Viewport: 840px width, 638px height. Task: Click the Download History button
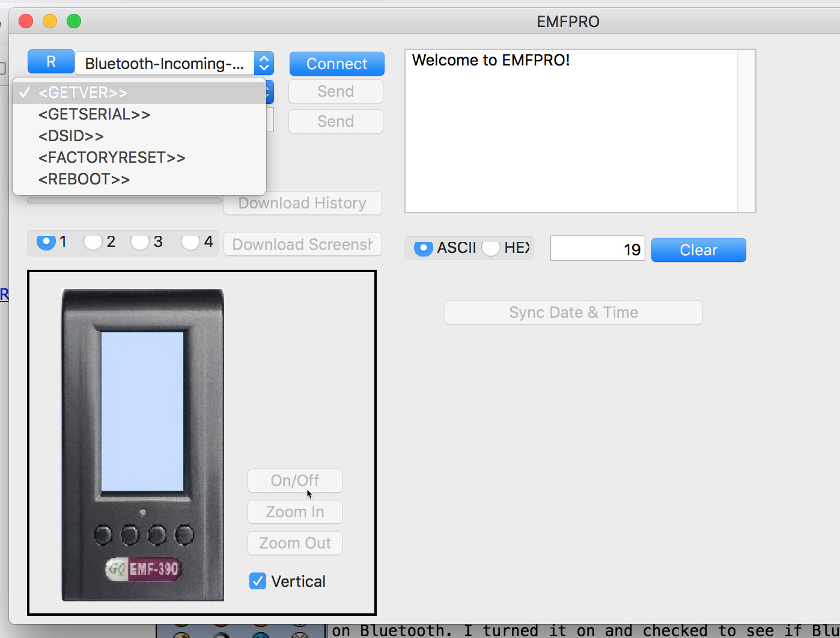coord(303,203)
